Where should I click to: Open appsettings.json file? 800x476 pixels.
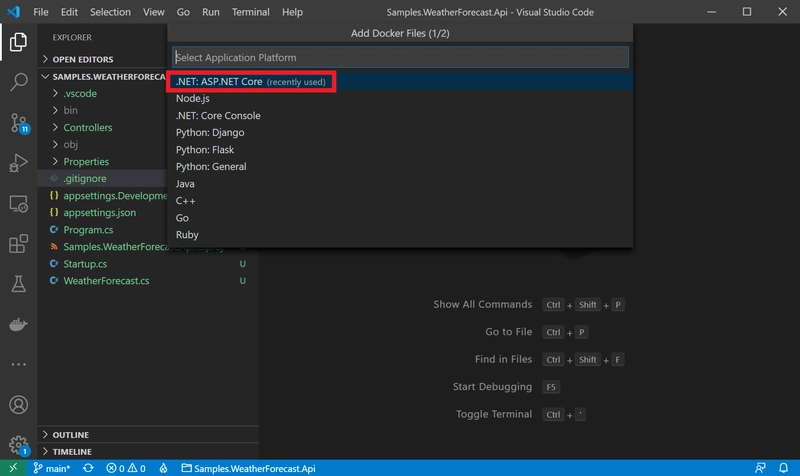(x=99, y=212)
